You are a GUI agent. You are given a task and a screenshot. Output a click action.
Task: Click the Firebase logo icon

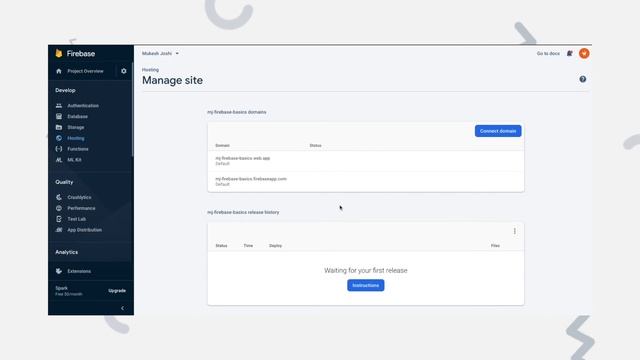point(59,53)
